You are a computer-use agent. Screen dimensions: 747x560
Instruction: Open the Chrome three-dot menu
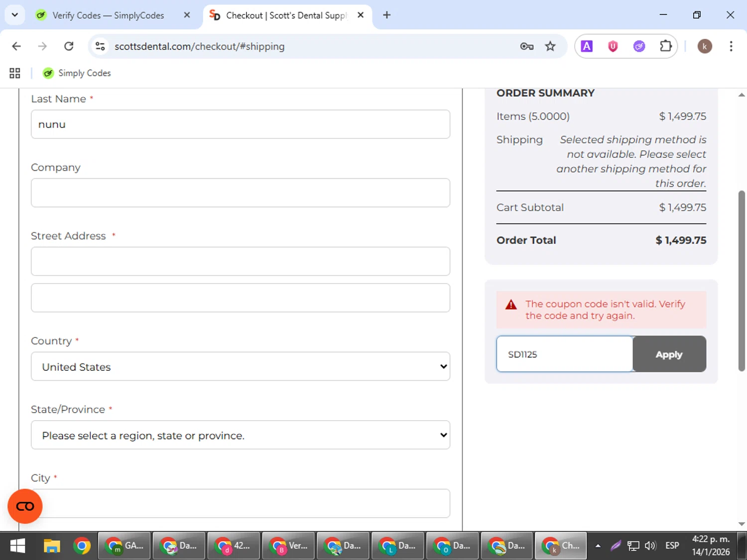pyautogui.click(x=731, y=46)
